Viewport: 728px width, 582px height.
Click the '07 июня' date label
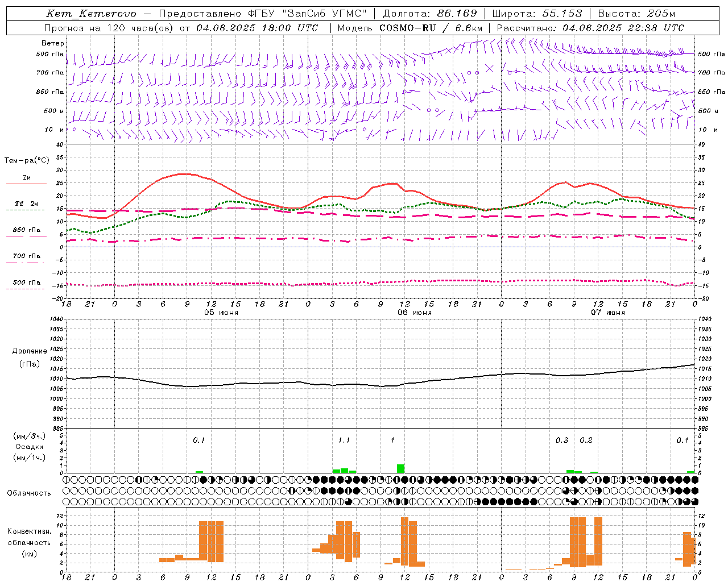pos(607,313)
